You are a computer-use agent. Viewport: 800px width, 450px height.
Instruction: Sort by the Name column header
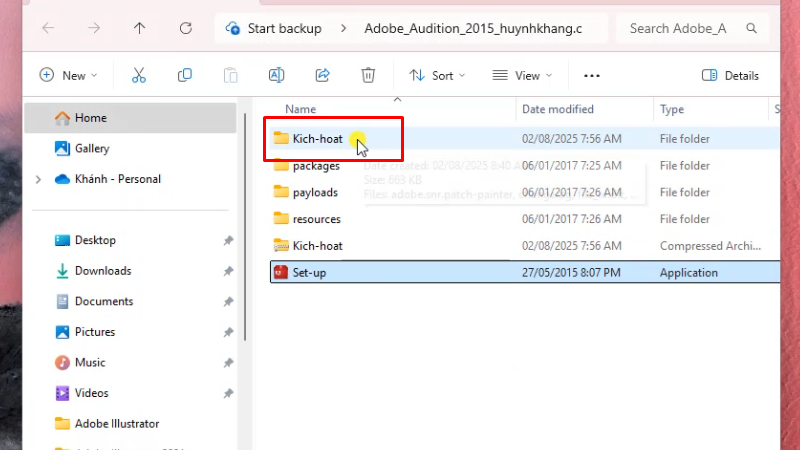tap(301, 109)
